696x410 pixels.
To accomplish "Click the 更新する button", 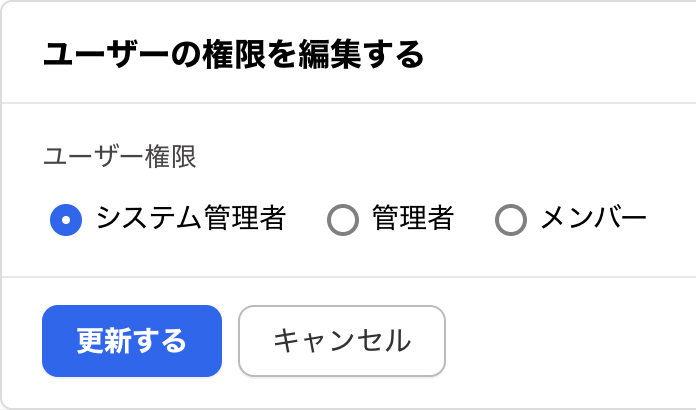I will (132, 341).
